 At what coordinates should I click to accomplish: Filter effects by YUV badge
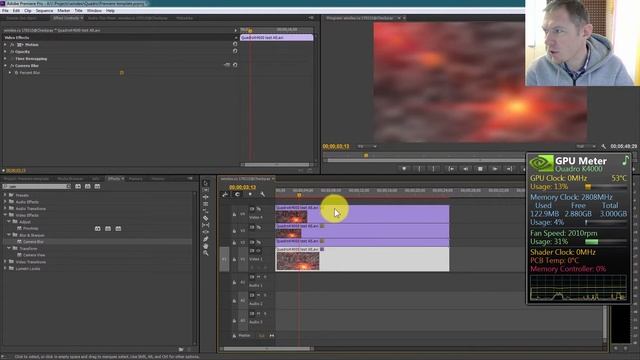pyautogui.click(x=97, y=187)
